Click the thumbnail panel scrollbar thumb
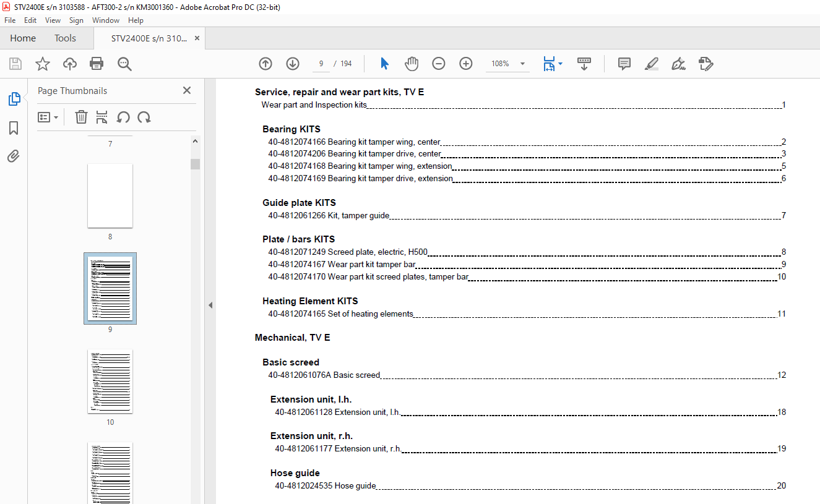Viewport: 820px width, 504px height. [195, 163]
